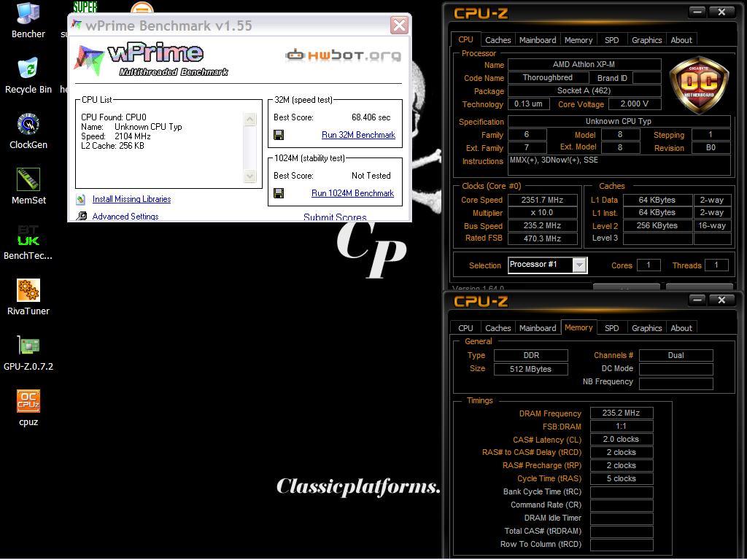Image resolution: width=747 pixels, height=560 pixels.
Task: Click the Multiplier x 10.0 field
Action: (x=542, y=213)
